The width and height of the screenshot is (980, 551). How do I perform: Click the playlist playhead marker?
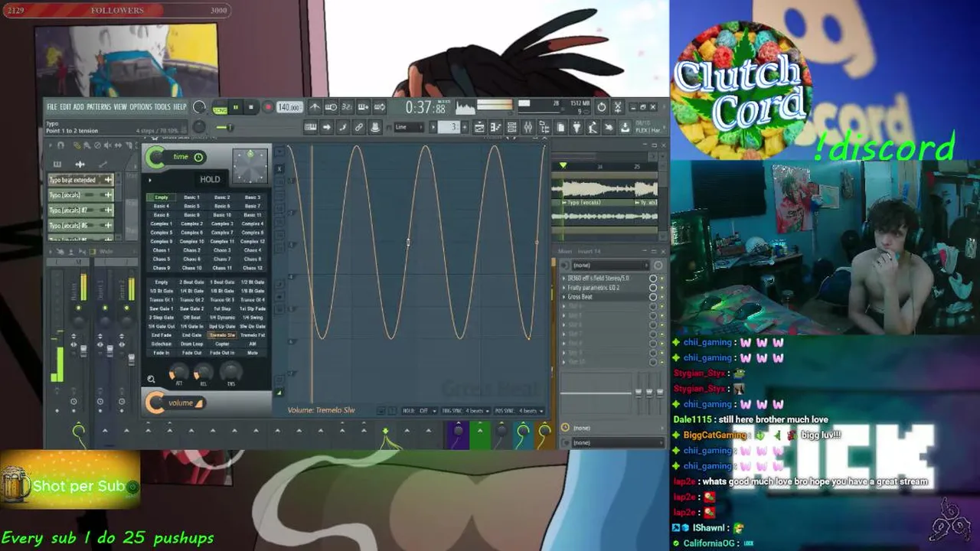click(563, 165)
